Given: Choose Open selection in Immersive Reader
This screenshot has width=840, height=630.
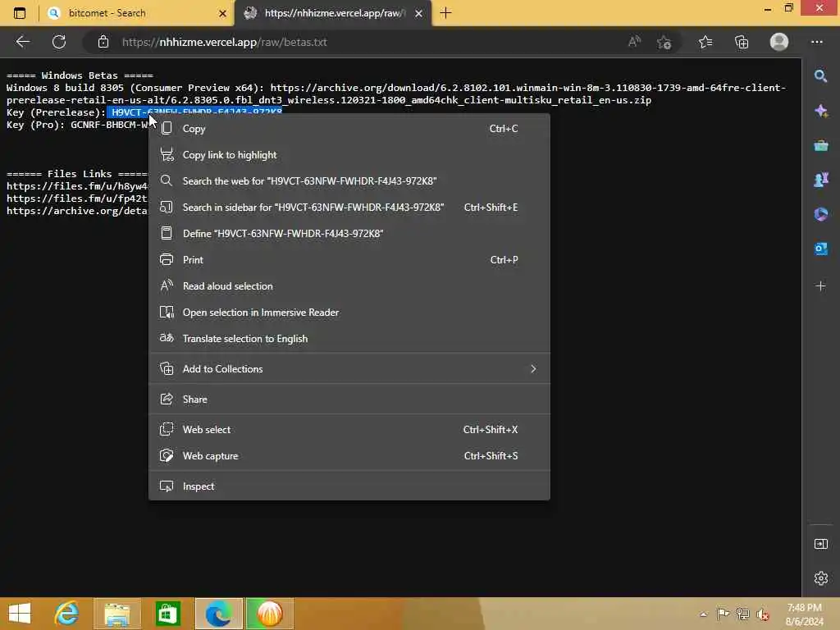Looking at the screenshot, I should pos(349,313).
